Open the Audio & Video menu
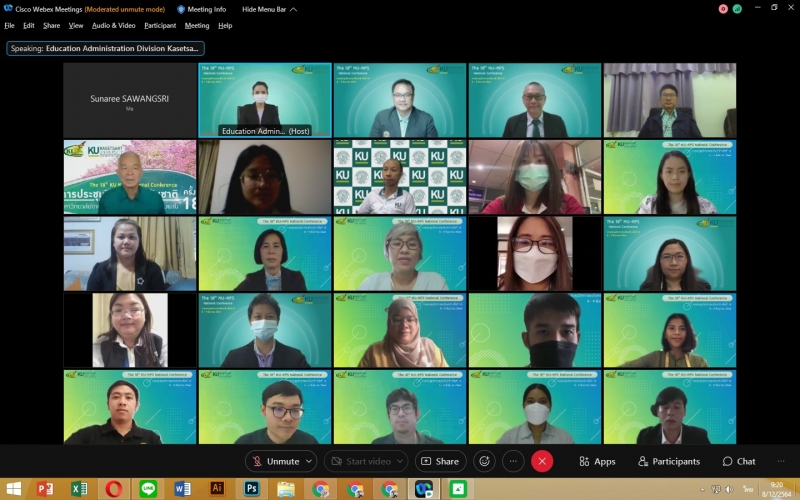Image resolution: width=800 pixels, height=500 pixels. [113, 25]
